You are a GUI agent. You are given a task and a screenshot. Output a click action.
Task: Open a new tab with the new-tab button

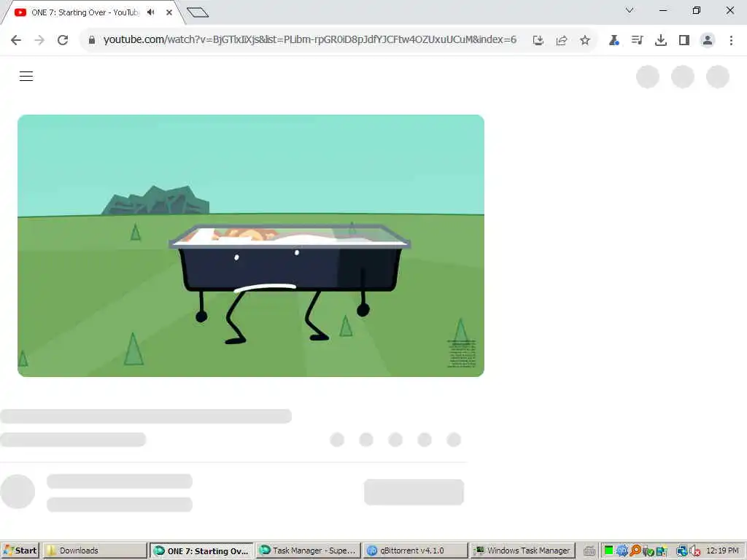pos(198,12)
